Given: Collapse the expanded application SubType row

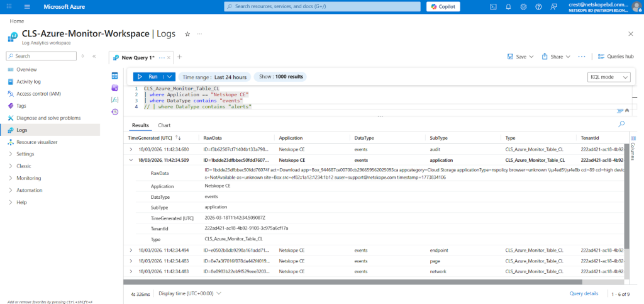Looking at the screenshot, I should pos(131,160).
